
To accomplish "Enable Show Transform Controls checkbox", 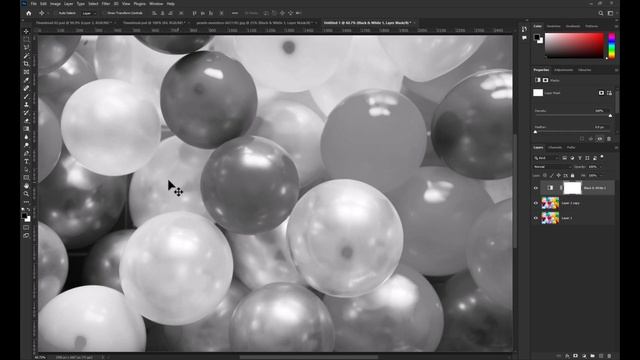I will [105, 13].
